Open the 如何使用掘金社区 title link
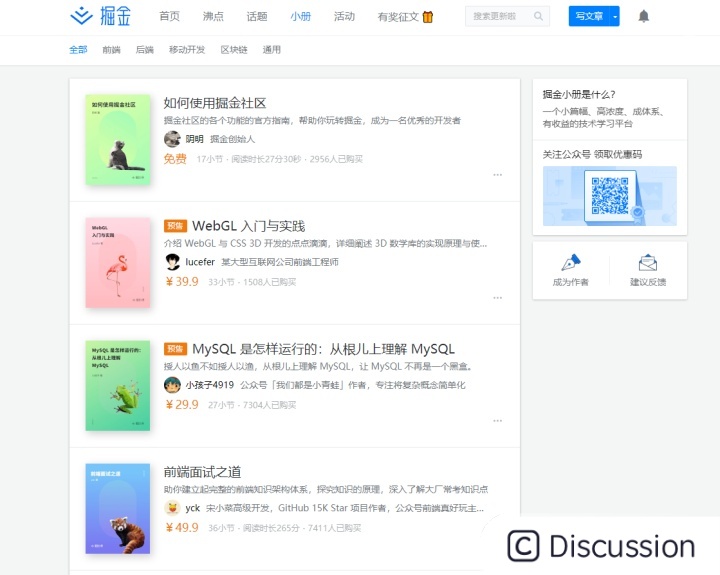The image size is (720, 575). pos(215,103)
